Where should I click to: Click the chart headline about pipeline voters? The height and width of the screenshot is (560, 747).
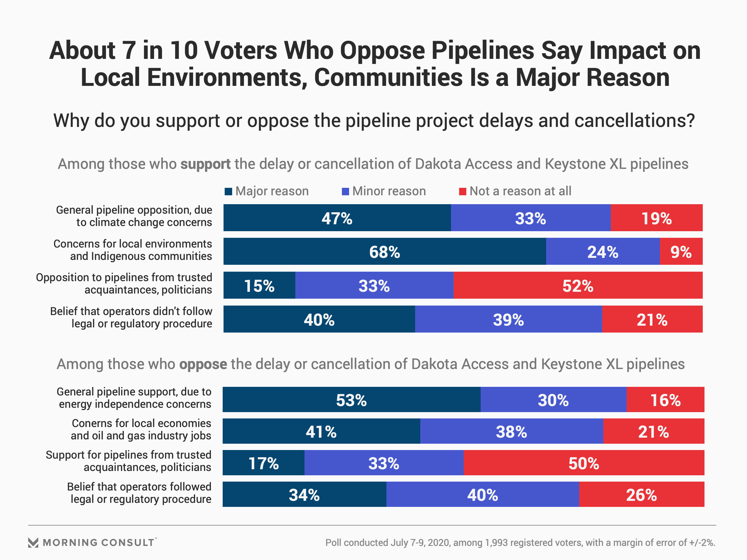[375, 64]
